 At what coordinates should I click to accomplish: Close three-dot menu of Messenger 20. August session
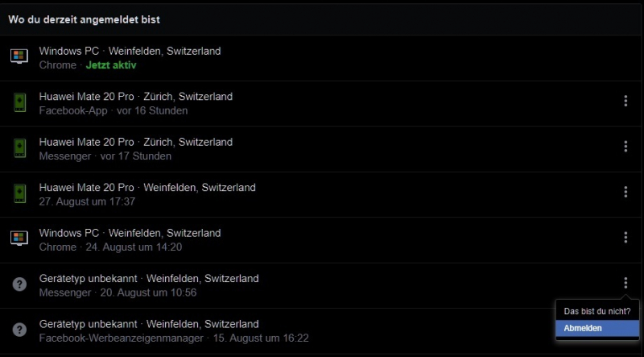click(625, 283)
